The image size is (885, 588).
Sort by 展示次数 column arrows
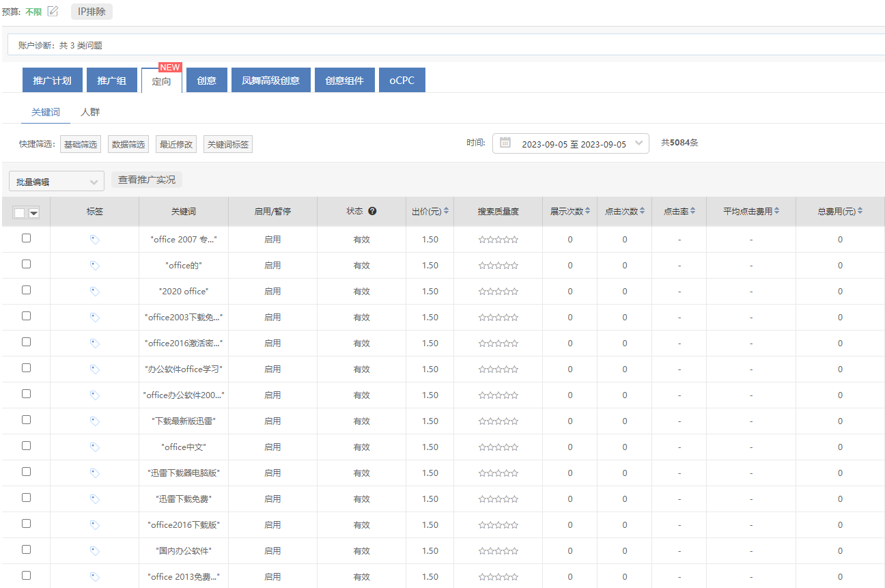click(x=587, y=212)
